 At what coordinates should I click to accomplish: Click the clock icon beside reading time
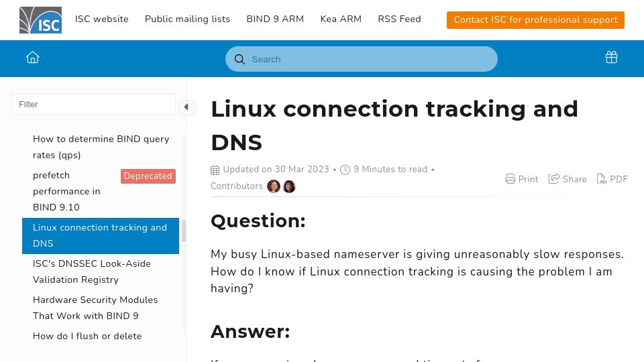click(x=345, y=170)
